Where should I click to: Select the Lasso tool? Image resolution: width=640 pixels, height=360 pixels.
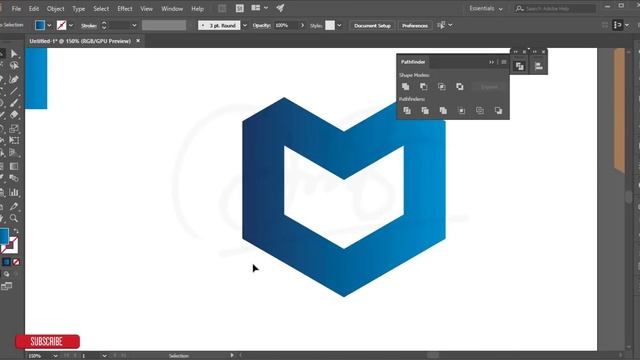click(14, 66)
